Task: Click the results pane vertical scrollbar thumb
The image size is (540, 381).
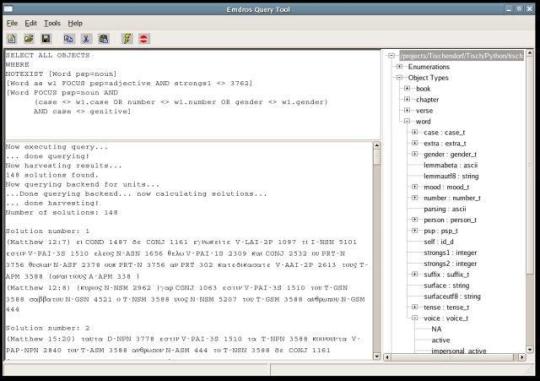Action: (377, 157)
